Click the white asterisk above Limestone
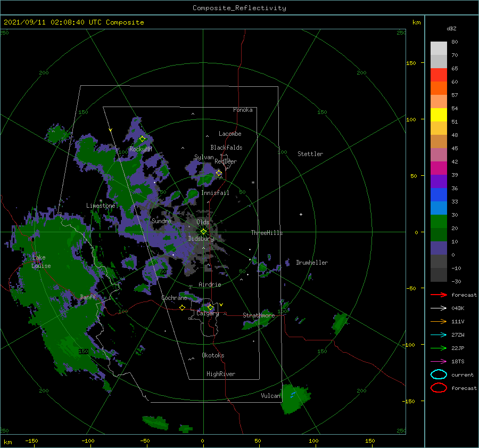Screen dimensions: 479x448 101,201
